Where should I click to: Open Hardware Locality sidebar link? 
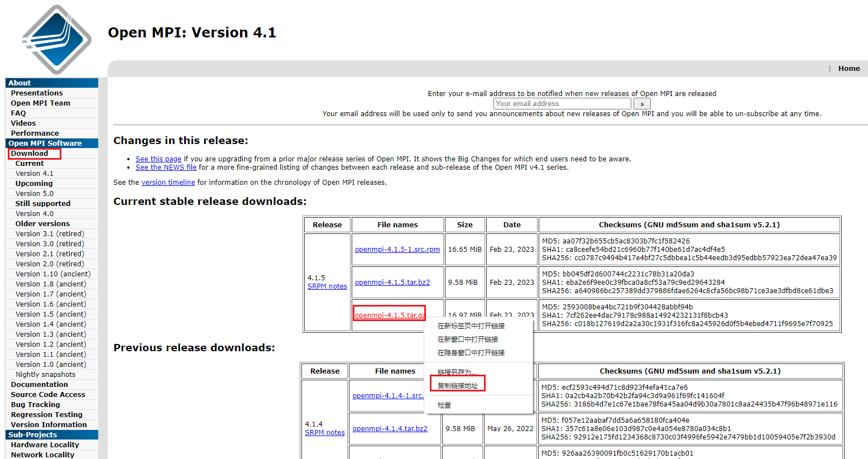45,445
